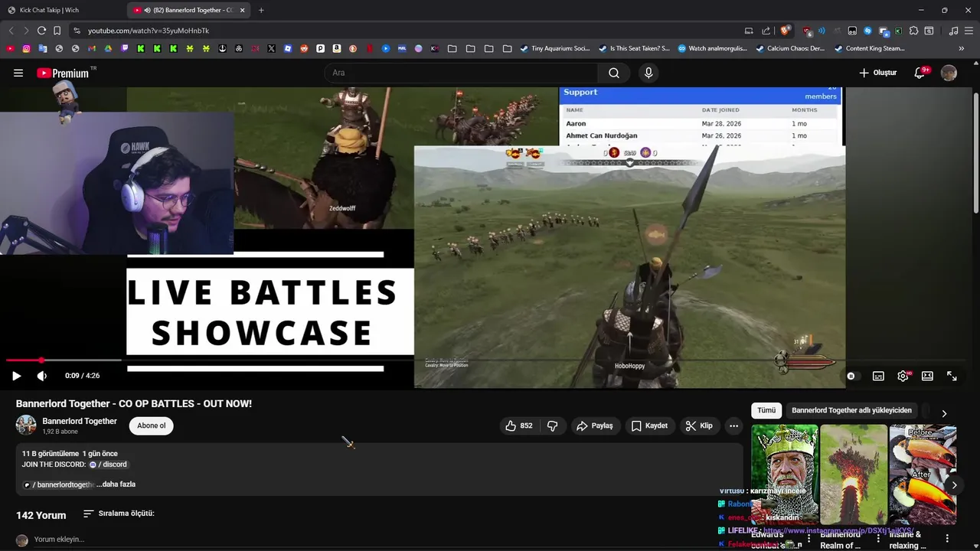Enter fullscreen mode in the player
Image resolution: width=980 pixels, height=551 pixels.
click(x=952, y=376)
